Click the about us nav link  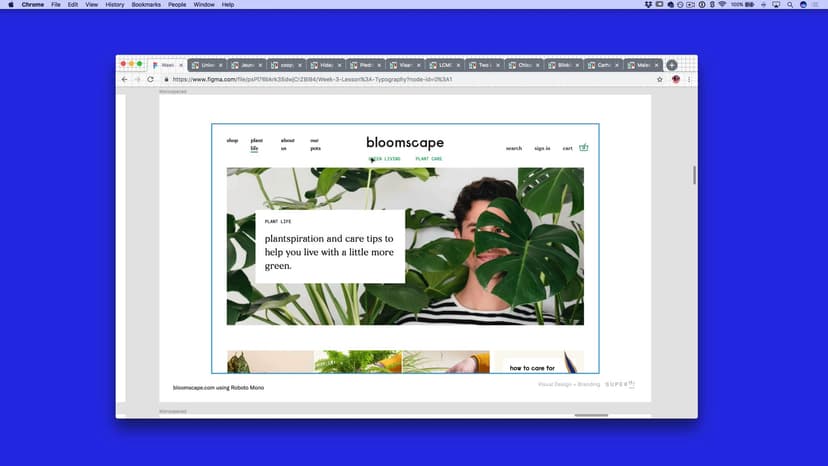tap(287, 144)
